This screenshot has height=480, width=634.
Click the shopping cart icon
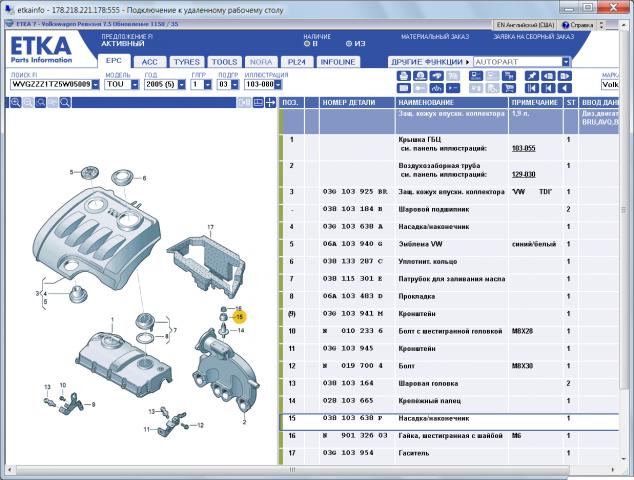pyautogui.click(x=509, y=88)
